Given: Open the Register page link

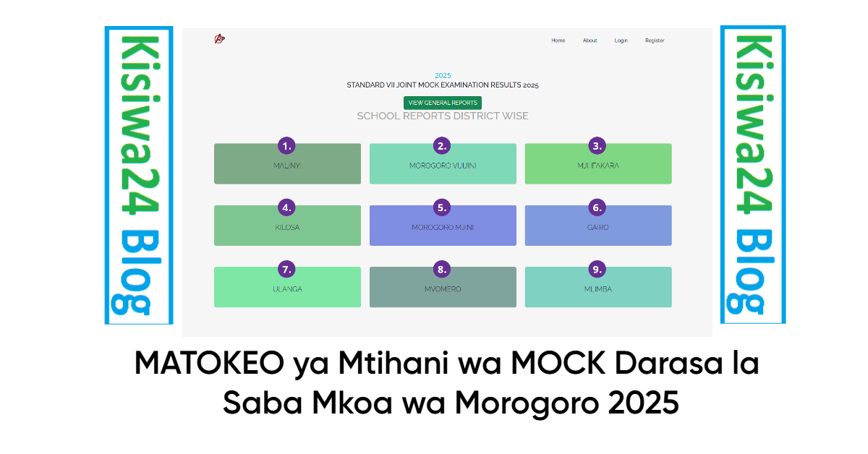Looking at the screenshot, I should tap(655, 40).
